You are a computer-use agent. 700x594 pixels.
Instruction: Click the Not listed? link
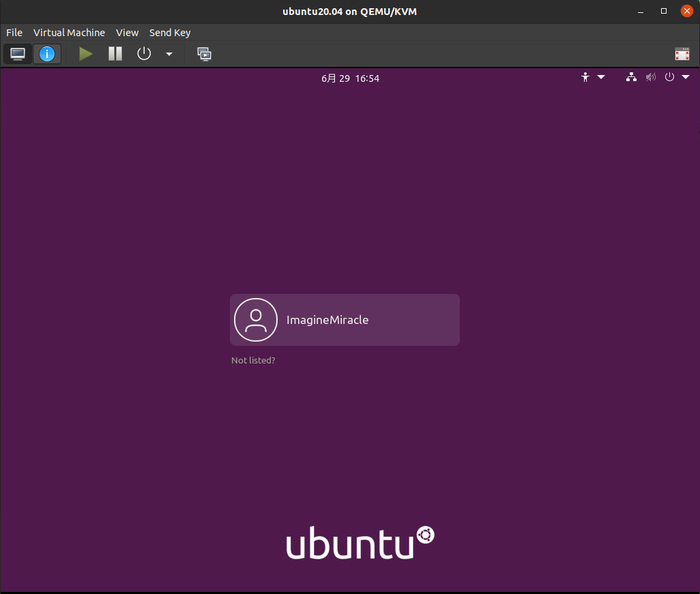253,360
